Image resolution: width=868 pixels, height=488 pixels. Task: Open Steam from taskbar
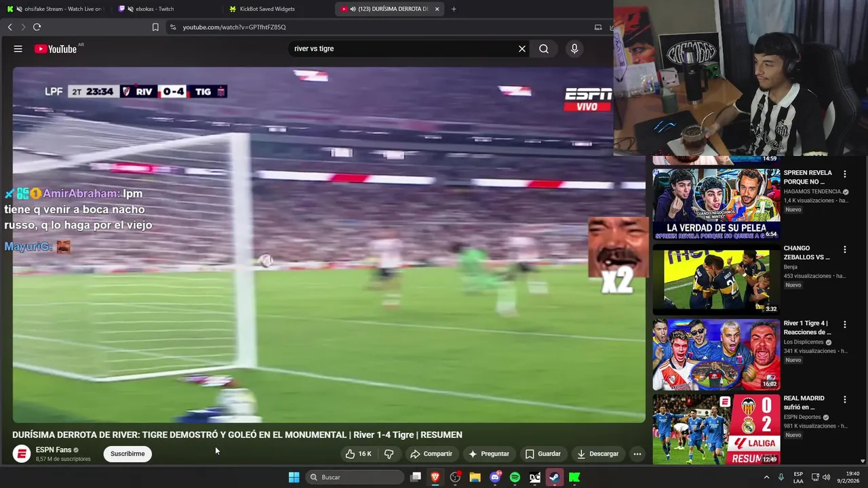pyautogui.click(x=554, y=477)
